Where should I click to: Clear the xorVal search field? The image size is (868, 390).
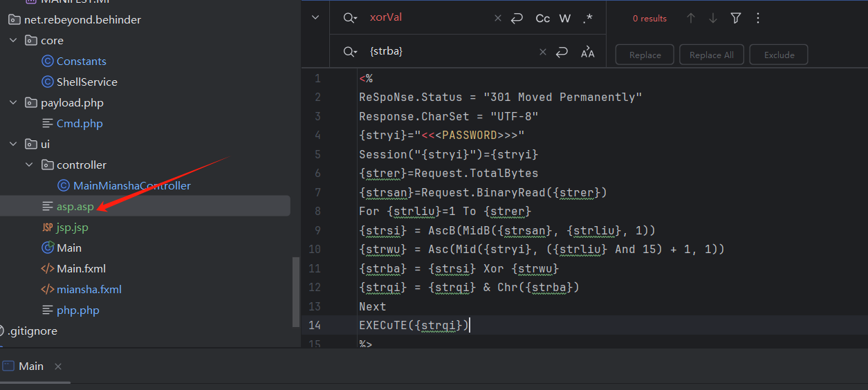coord(498,19)
